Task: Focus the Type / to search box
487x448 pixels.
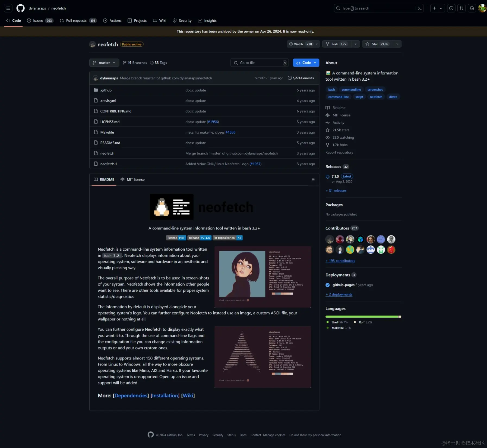Action: tap(379, 8)
